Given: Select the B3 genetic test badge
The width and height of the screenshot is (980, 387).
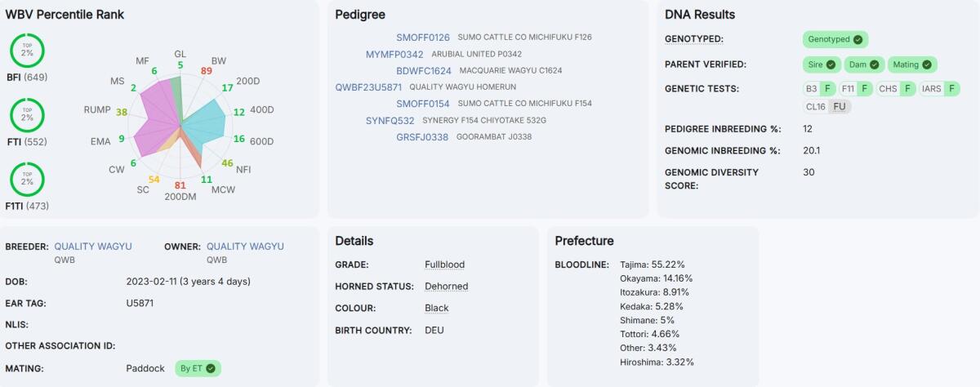Looking at the screenshot, I should pos(817,88).
